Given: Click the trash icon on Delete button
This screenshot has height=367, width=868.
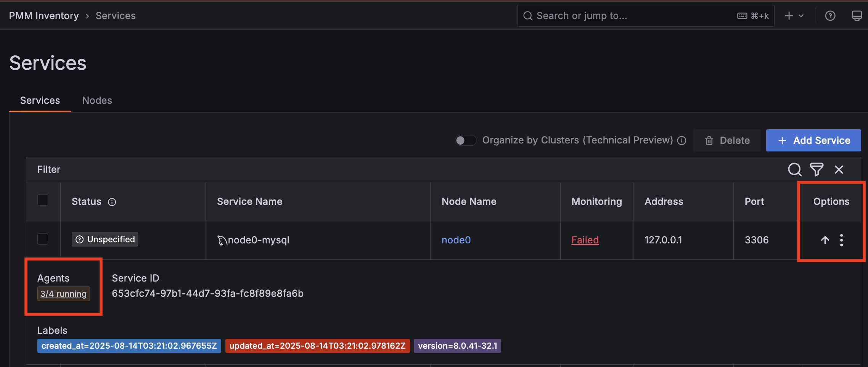Looking at the screenshot, I should tap(709, 141).
